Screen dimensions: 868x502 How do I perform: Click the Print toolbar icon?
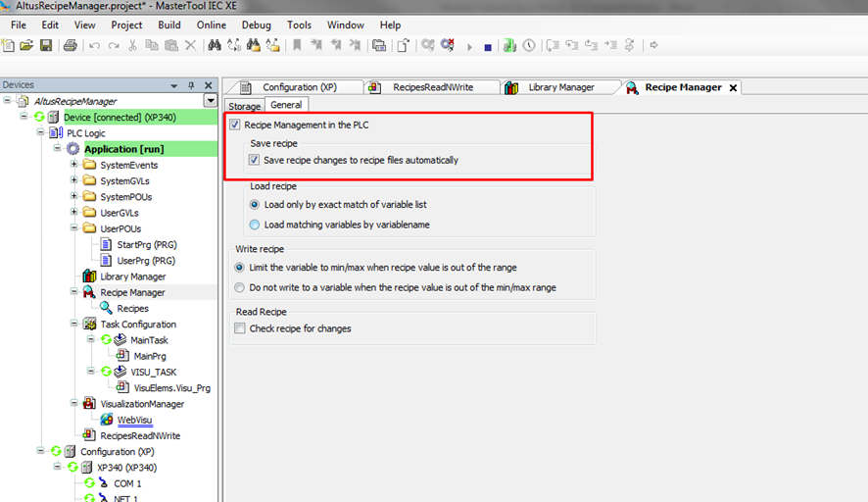click(71, 45)
